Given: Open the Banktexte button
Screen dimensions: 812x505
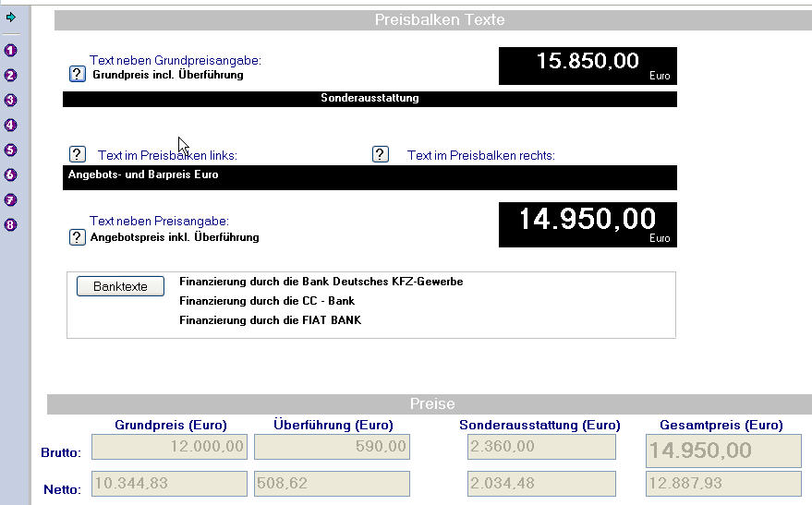Looking at the screenshot, I should pyautogui.click(x=120, y=286).
